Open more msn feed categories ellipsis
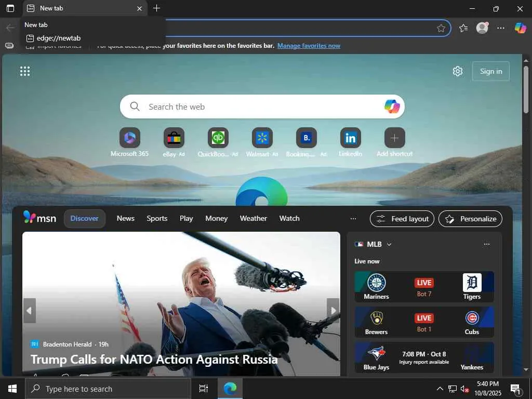 353,219
